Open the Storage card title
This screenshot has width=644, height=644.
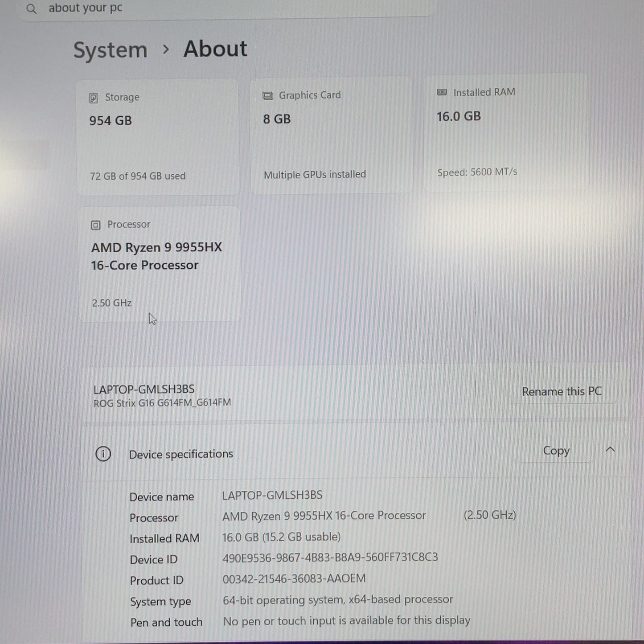pyautogui.click(x=122, y=97)
